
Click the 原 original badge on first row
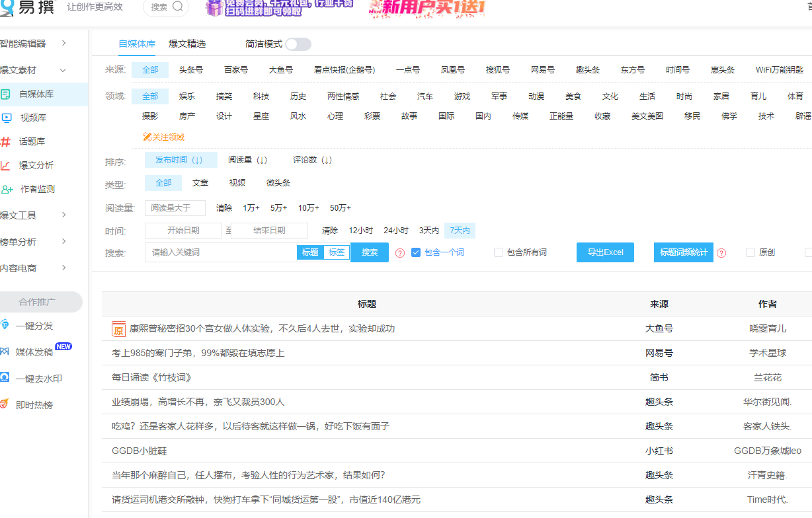click(118, 329)
